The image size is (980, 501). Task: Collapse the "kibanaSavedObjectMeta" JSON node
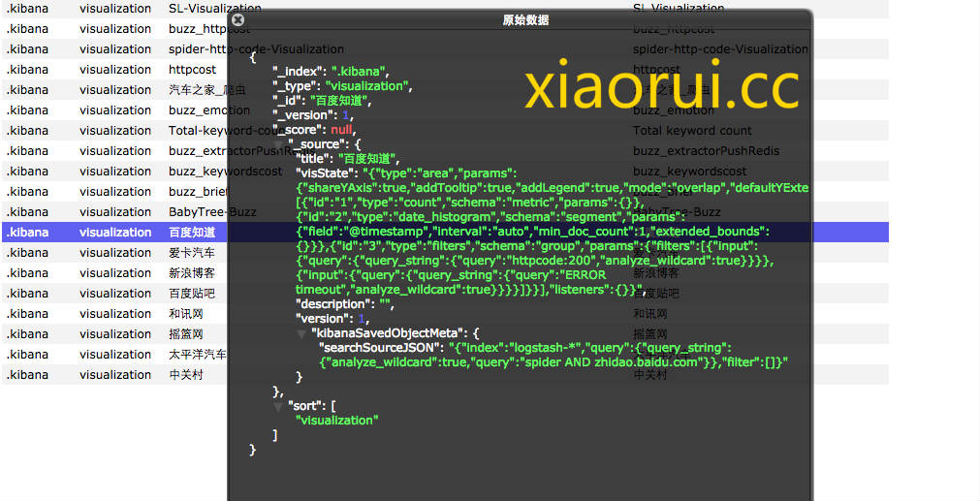[301, 333]
